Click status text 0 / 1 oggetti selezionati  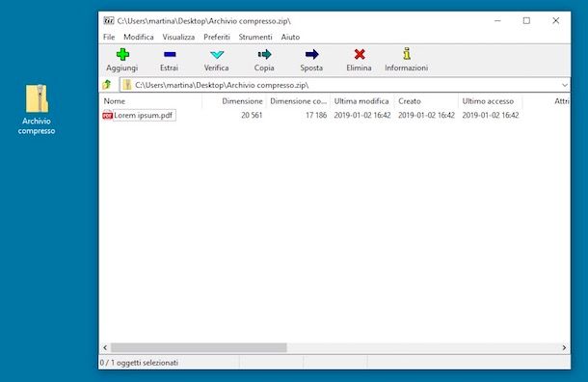(x=139, y=363)
